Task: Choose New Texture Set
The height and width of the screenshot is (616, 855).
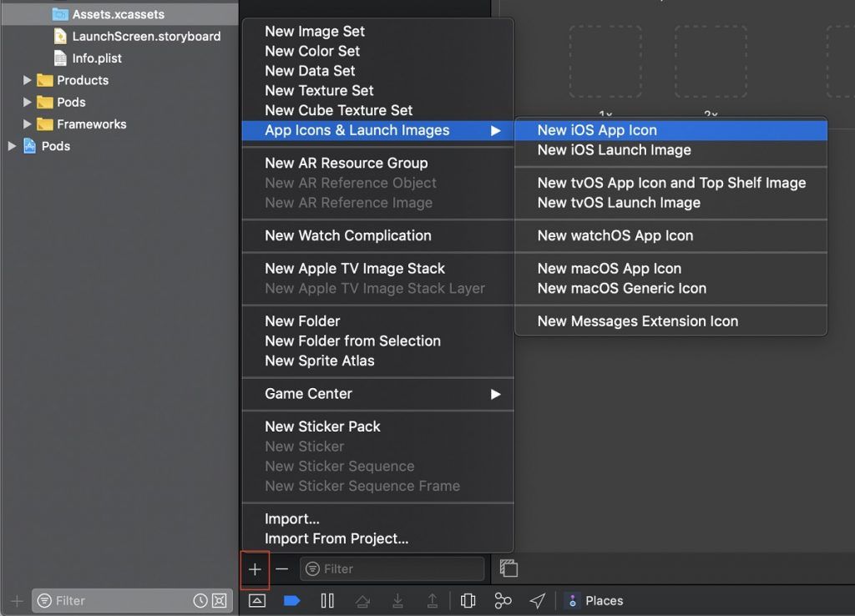Action: 377,90
